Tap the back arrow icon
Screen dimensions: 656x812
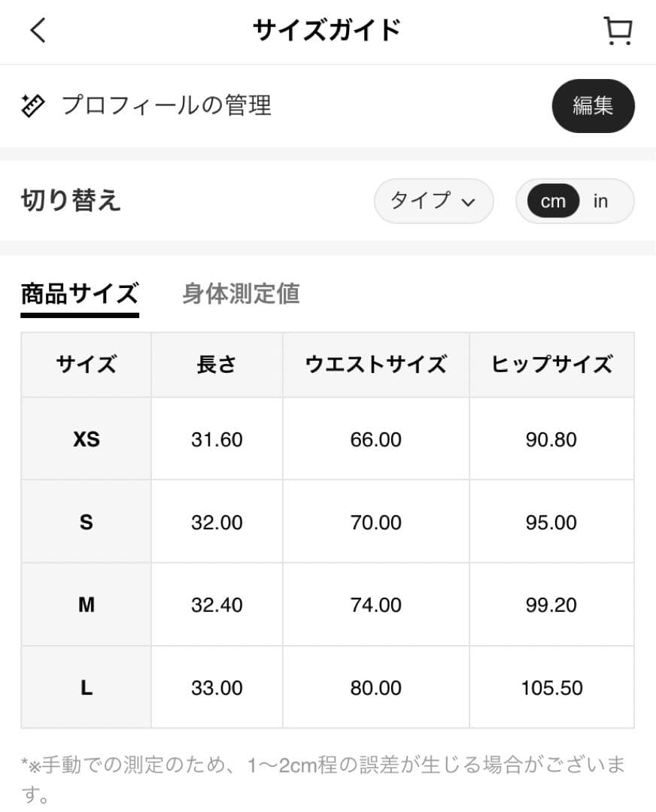[x=38, y=31]
